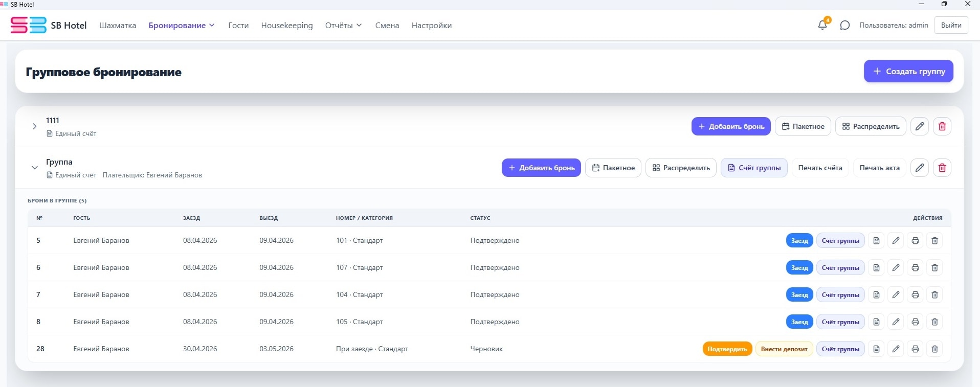Viewport: 980px width, 387px height.
Task: Open document icon for booking 5
Action: coord(876,240)
